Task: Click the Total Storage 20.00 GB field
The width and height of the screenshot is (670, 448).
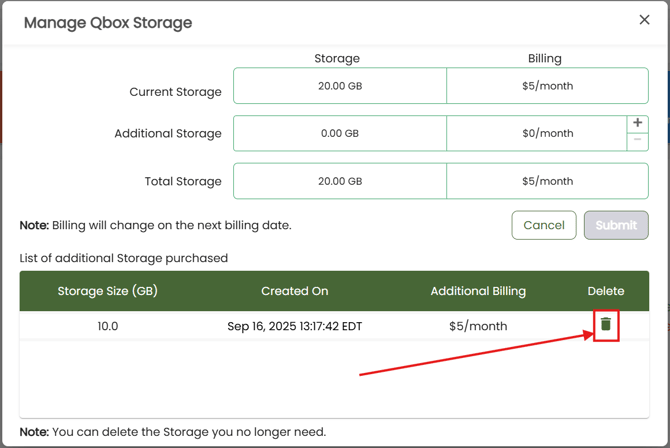Action: tap(340, 181)
